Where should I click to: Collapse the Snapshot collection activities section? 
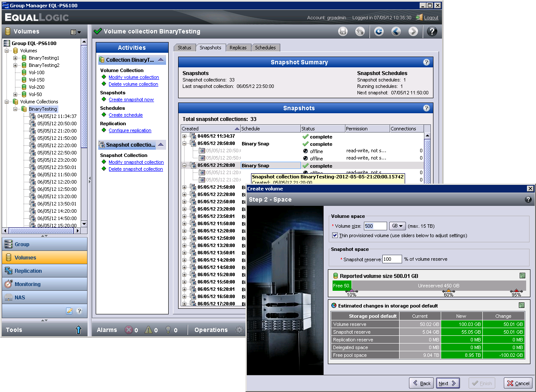[x=160, y=145]
